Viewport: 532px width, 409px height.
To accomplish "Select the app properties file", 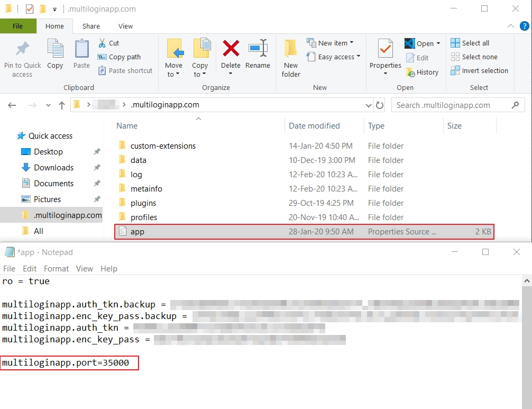I will pos(304,231).
